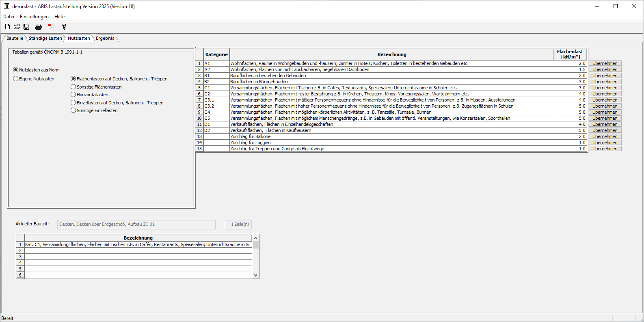Image resolution: width=644 pixels, height=322 pixels.
Task: Open the Einstellungen menu
Action: 34,17
